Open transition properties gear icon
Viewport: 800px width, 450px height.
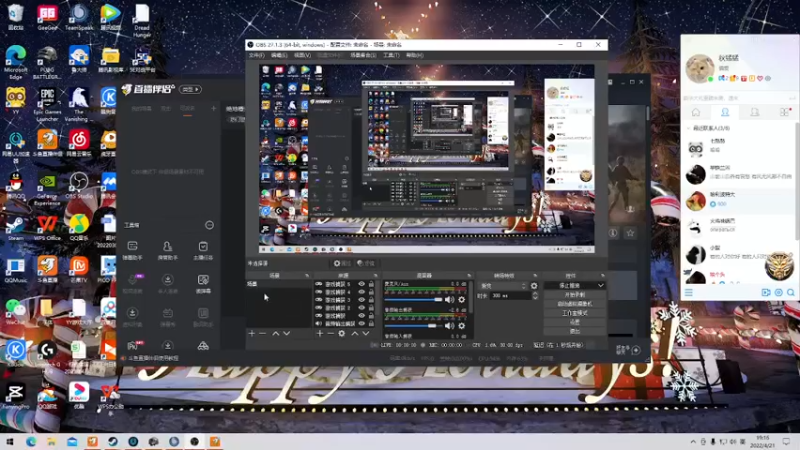coord(534,286)
